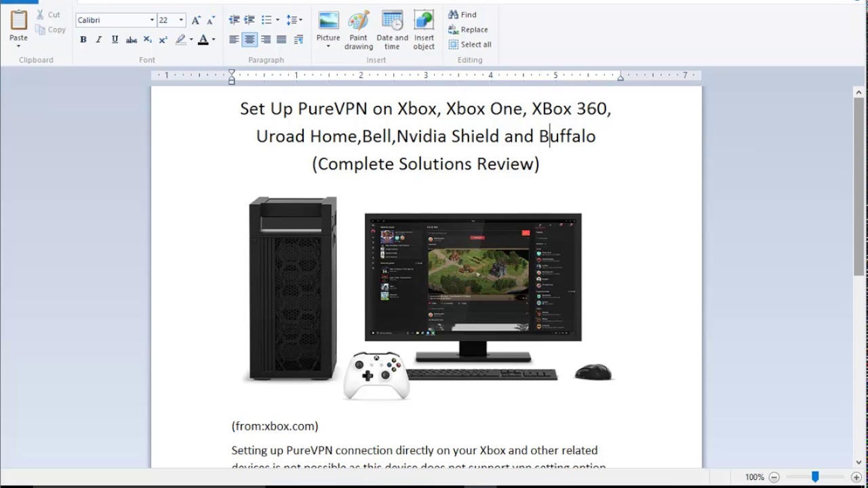Expand the bullet list style arrow
Screen dimensions: 868x488
[277, 20]
